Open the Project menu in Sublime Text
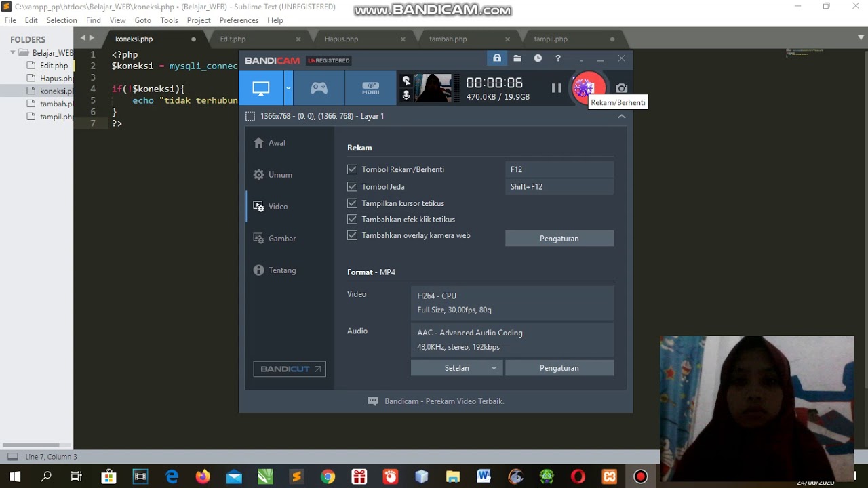Screen dimensions: 868x488 click(x=199, y=20)
